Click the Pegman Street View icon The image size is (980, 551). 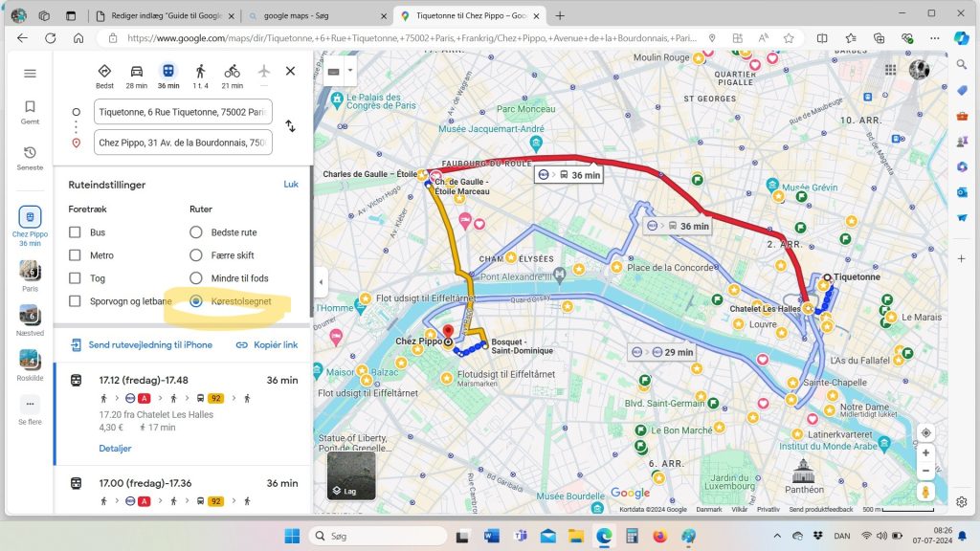tap(924, 492)
